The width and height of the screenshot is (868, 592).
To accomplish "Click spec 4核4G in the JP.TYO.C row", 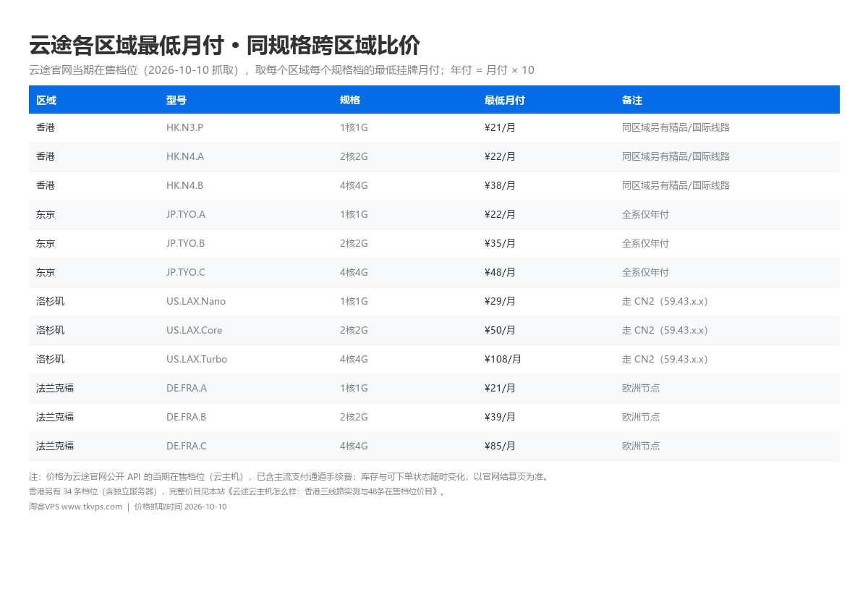I will point(354,272).
